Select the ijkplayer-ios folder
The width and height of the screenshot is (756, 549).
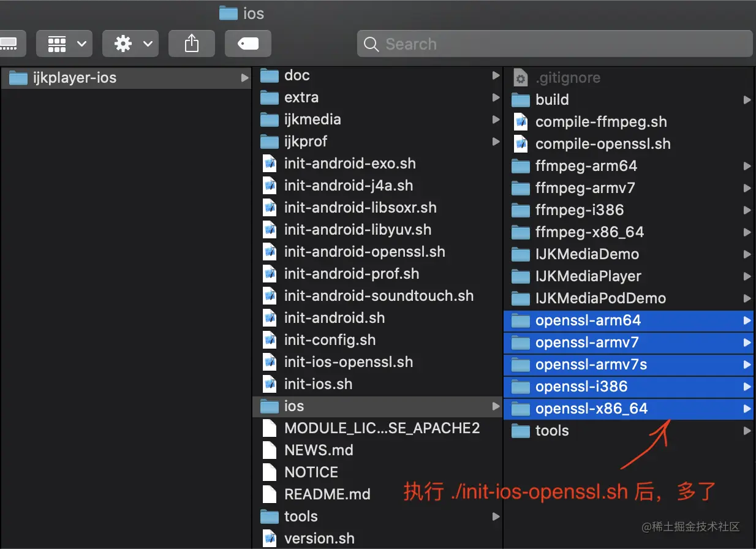coord(126,78)
